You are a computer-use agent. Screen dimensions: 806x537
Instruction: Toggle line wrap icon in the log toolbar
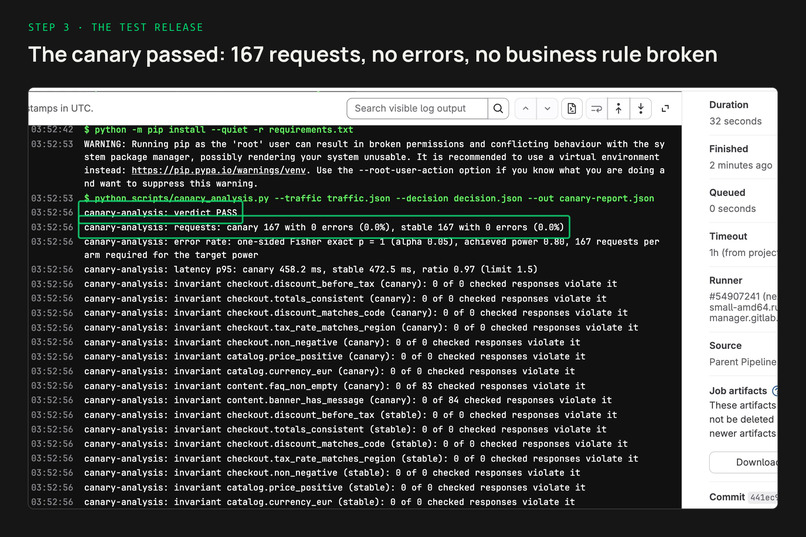coord(596,108)
